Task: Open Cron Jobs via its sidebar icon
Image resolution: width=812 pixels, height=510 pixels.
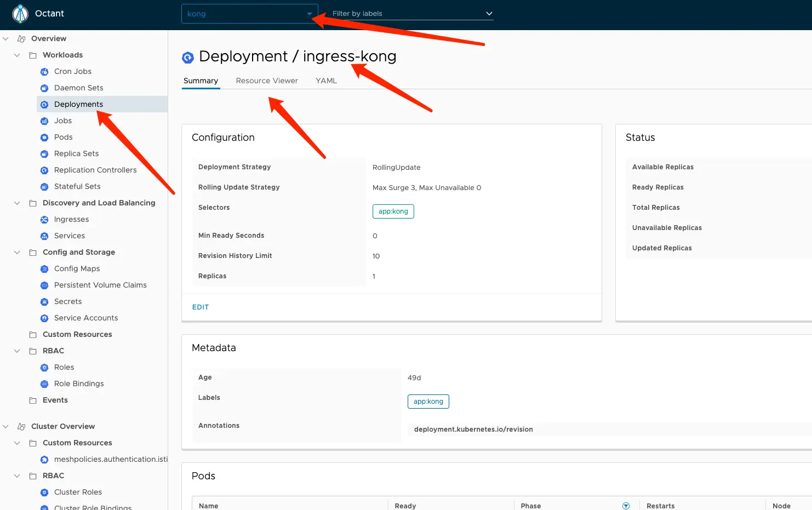Action: click(x=44, y=72)
